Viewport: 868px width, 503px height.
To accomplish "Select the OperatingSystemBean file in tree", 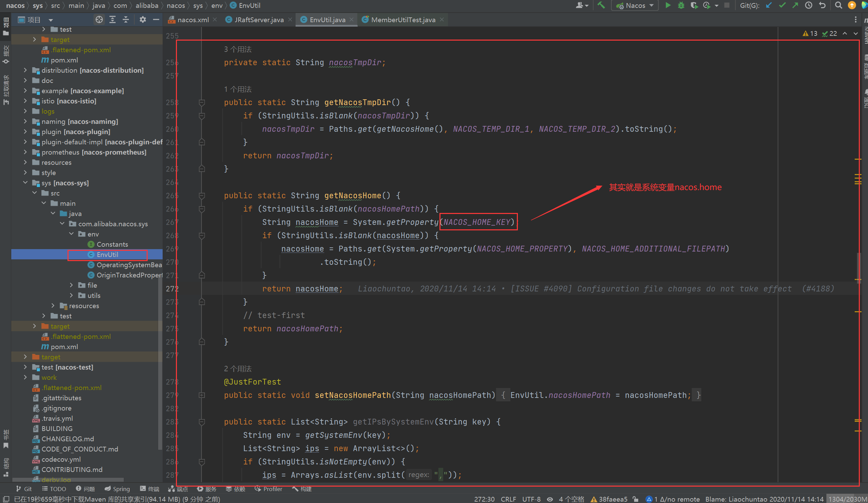I will click(x=125, y=264).
